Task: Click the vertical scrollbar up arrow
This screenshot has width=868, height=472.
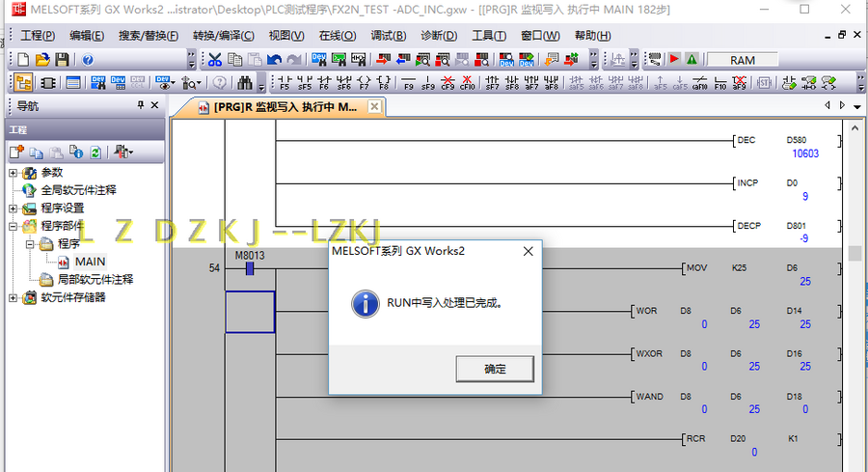Action: pos(854,128)
